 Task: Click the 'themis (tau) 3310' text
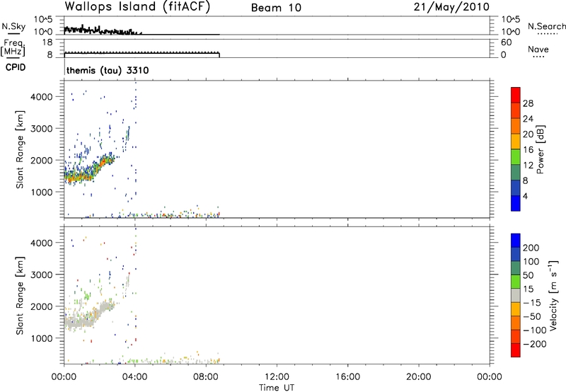pos(108,70)
